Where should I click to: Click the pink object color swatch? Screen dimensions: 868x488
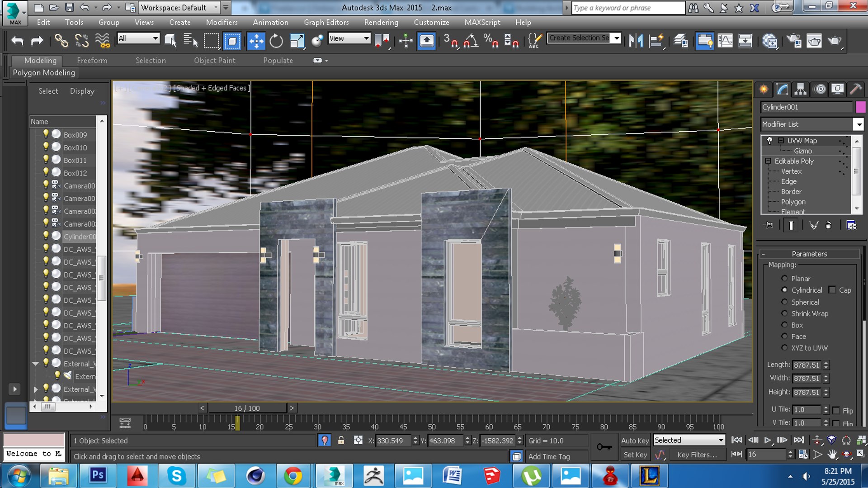click(860, 107)
